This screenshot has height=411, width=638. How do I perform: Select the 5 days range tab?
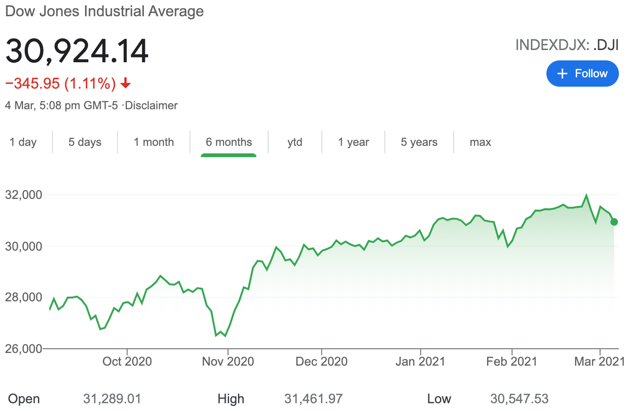[85, 142]
